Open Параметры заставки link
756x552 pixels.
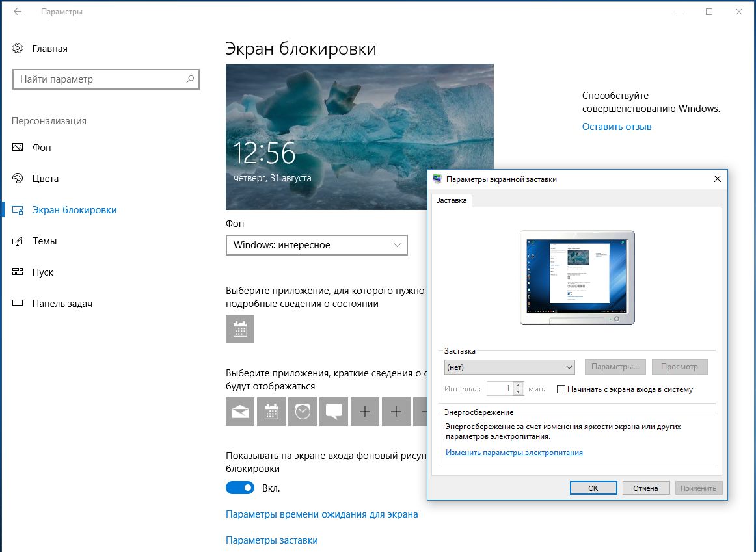(271, 540)
